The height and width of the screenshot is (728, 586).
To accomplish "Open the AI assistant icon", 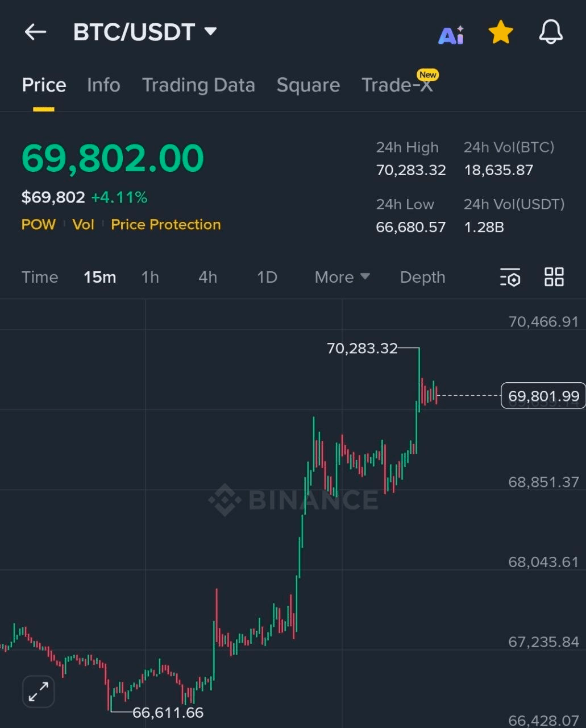I will click(451, 34).
